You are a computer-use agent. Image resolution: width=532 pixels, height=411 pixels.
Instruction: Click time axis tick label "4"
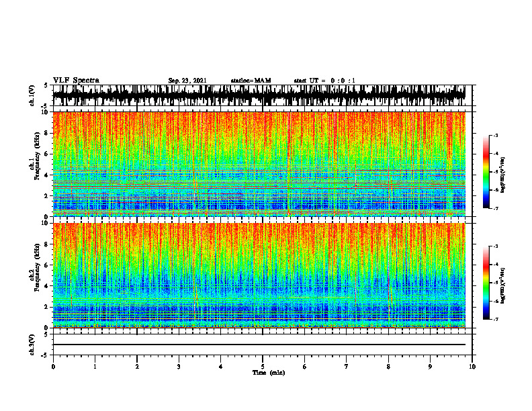[221, 367]
